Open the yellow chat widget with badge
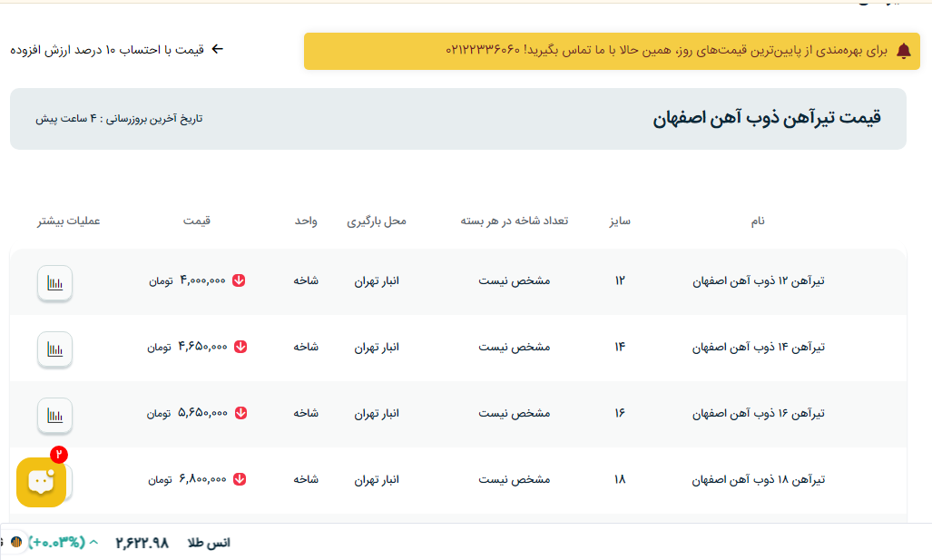Screen dimensions: 932x560 pyautogui.click(x=41, y=481)
